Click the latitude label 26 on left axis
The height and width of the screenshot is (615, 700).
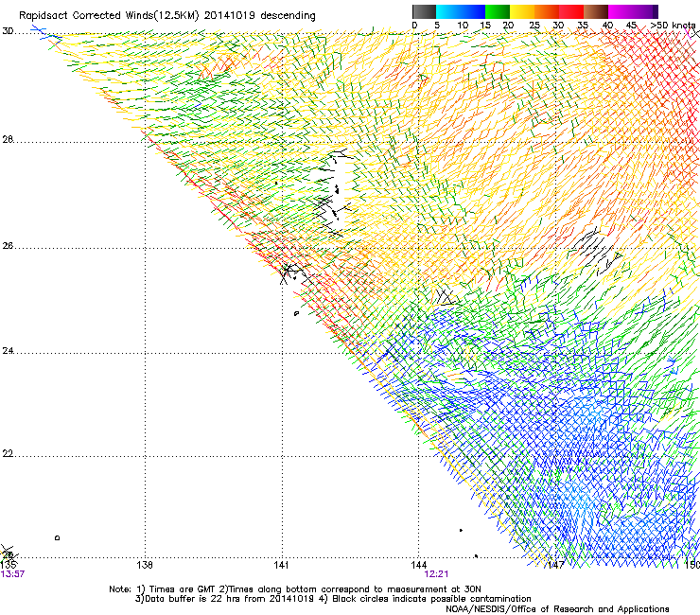point(8,246)
